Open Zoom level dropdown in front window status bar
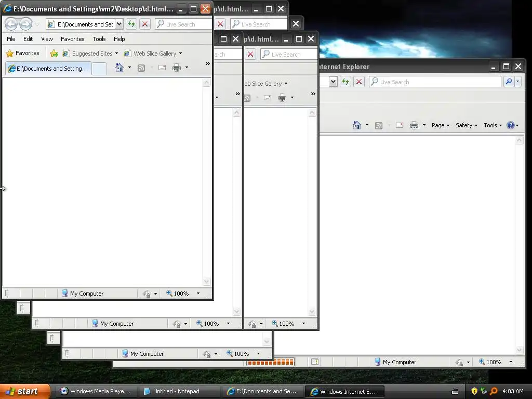Screen dimensions: 532x399 tap(198, 294)
